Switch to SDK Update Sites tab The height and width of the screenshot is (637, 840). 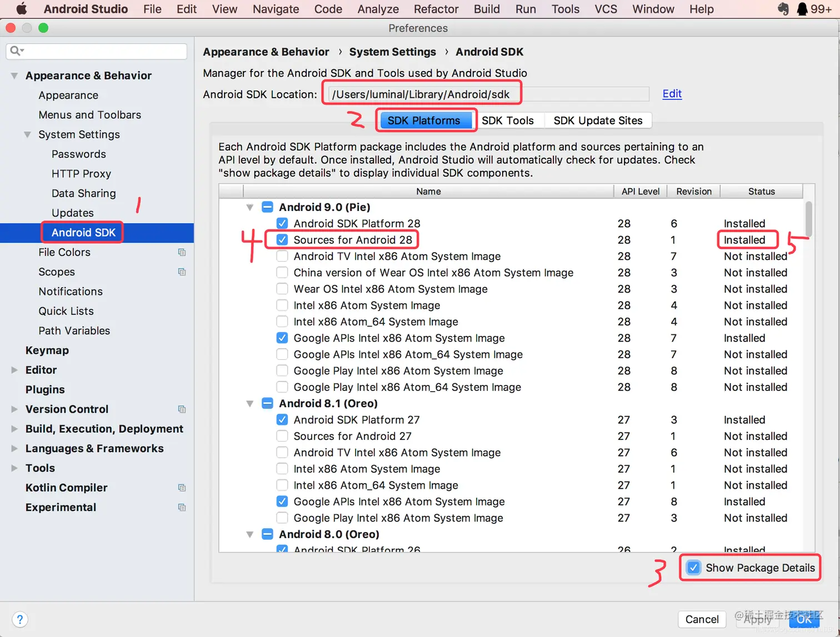tap(598, 121)
